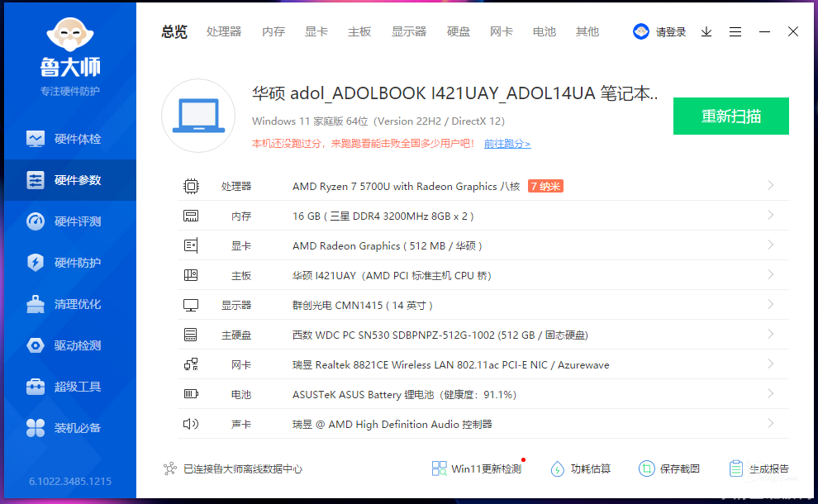Click the 主板 motherboard row icon
Screen dimensions: 818x504
[191, 275]
